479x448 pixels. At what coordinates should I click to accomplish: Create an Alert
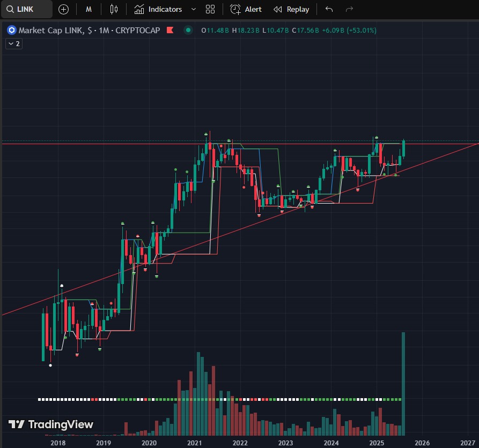pyautogui.click(x=246, y=10)
